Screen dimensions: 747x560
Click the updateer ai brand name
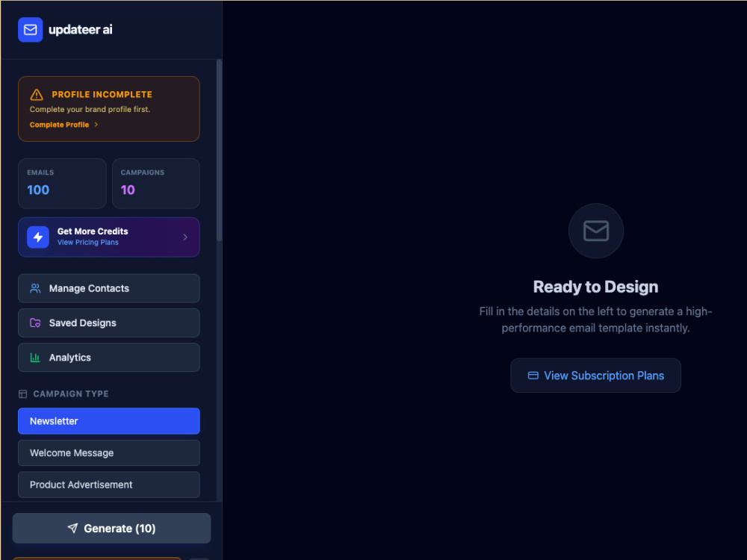click(81, 30)
